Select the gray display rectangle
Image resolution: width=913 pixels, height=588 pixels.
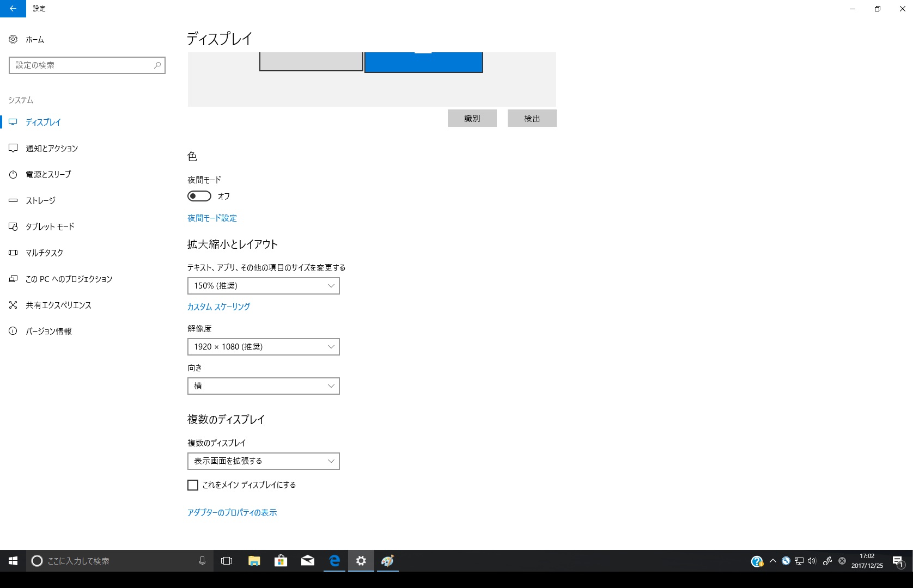311,62
